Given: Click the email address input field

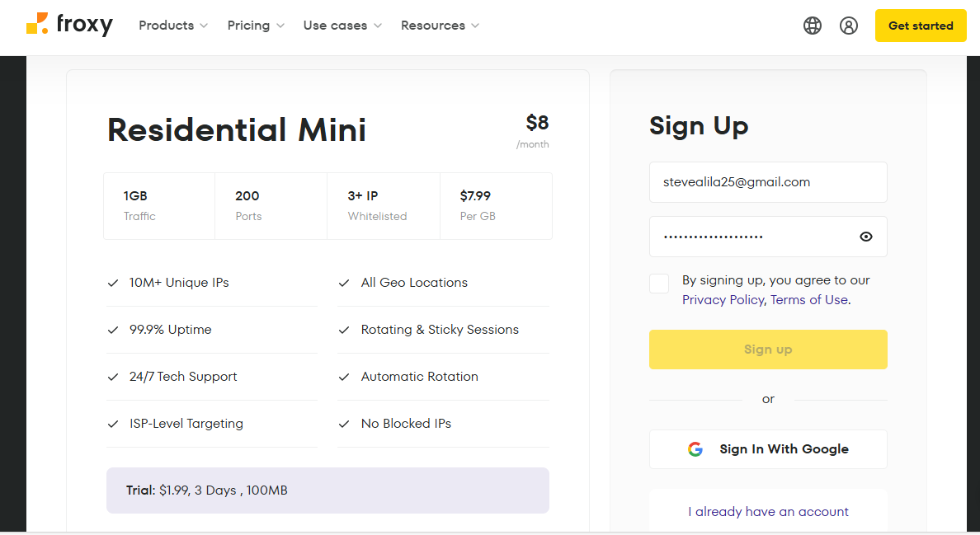Looking at the screenshot, I should click(768, 182).
